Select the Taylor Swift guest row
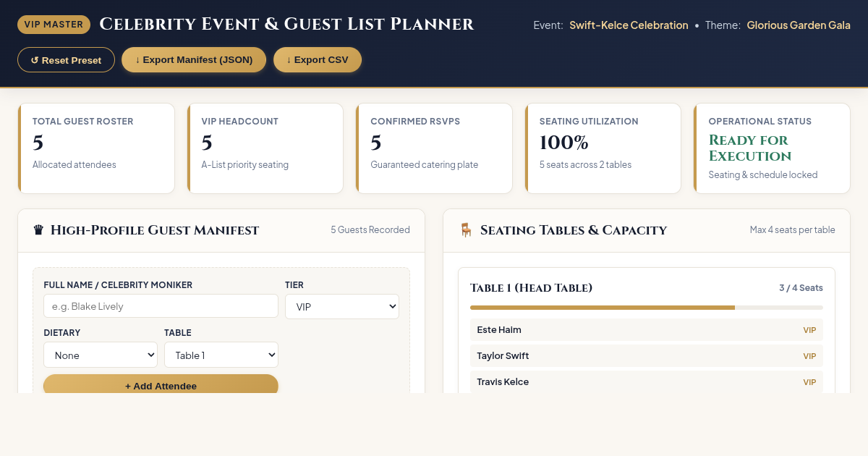The height and width of the screenshot is (456, 868). [647, 356]
